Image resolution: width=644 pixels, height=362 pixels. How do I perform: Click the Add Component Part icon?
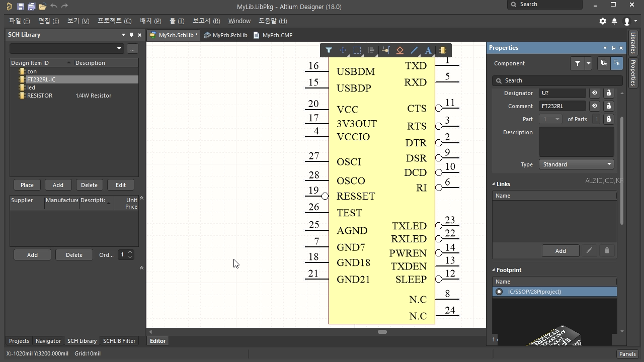click(443, 50)
